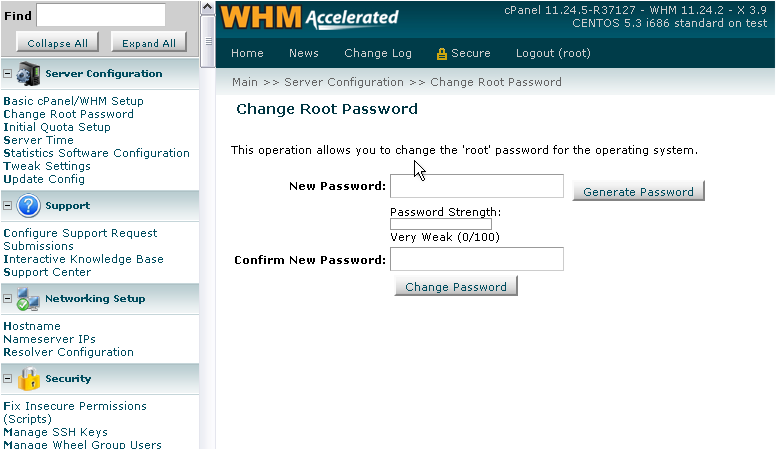
Task: Select Logout (root) in the top bar
Action: coord(553,53)
